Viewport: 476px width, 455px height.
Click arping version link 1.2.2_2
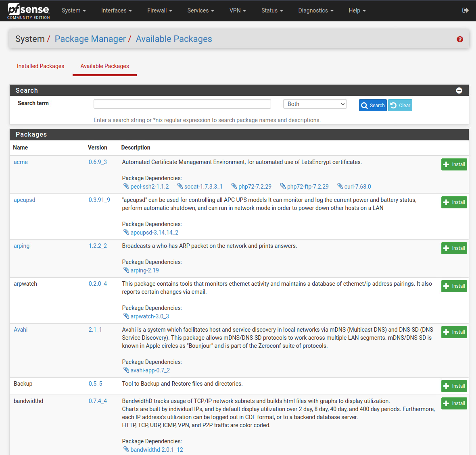pos(98,246)
